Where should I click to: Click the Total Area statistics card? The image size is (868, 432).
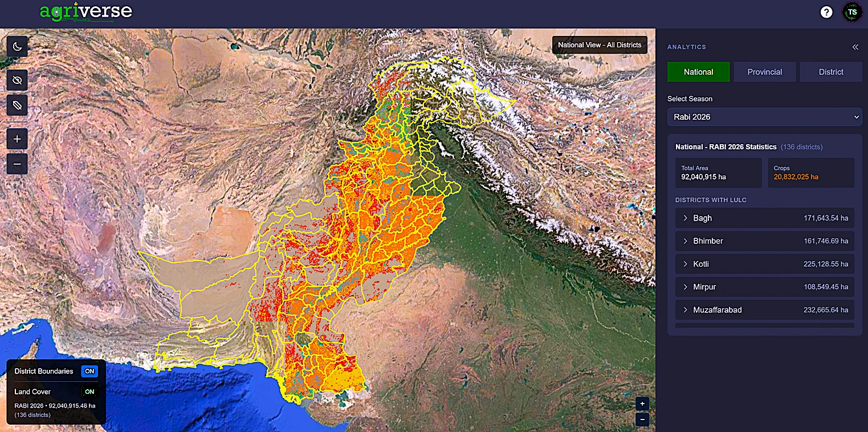[719, 173]
